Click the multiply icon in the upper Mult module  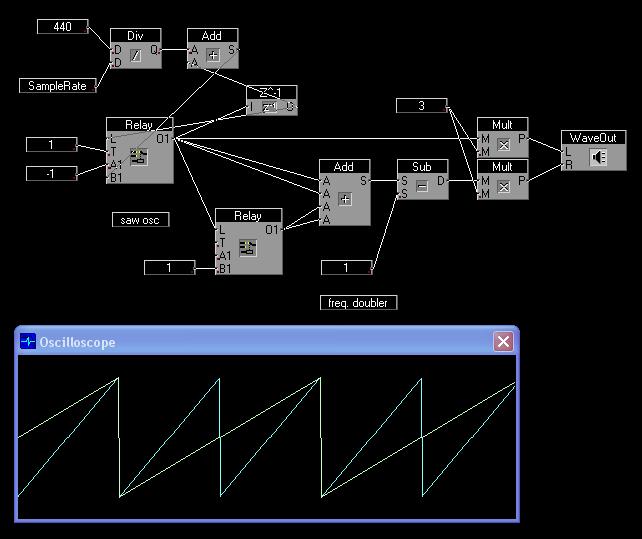tap(503, 145)
